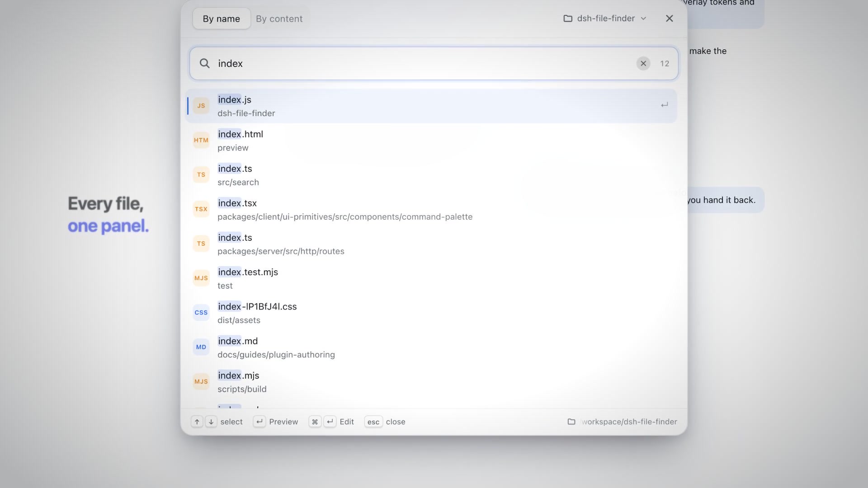Click the CSS file type badge
Image resolution: width=868 pixels, height=488 pixels.
point(201,312)
